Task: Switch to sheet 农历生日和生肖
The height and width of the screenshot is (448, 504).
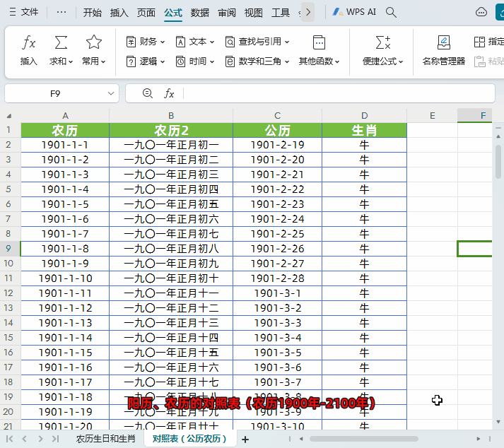Action: (106, 439)
